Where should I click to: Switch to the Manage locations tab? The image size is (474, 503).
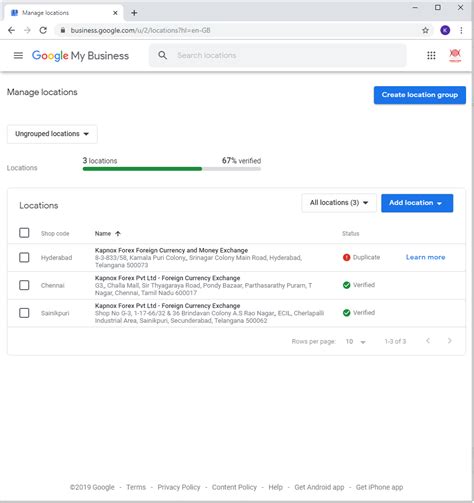63,13
